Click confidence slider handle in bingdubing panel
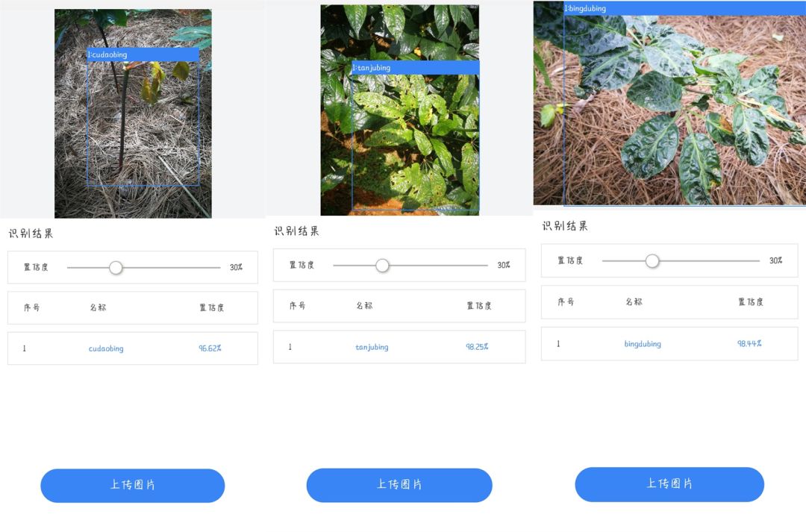The image size is (806, 532). pos(652,261)
